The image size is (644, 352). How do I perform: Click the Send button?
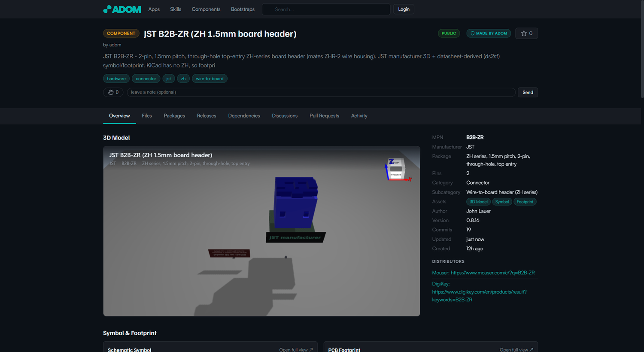click(528, 92)
